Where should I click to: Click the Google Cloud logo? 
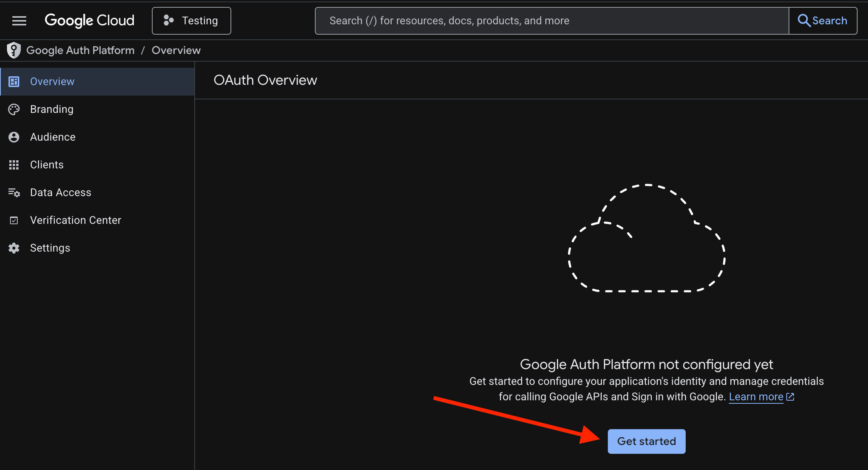[89, 21]
